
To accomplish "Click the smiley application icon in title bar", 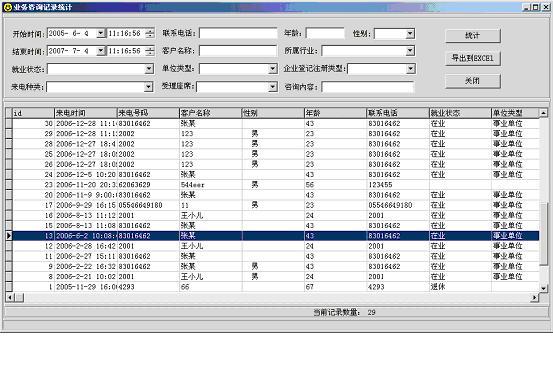I will (x=7, y=7).
